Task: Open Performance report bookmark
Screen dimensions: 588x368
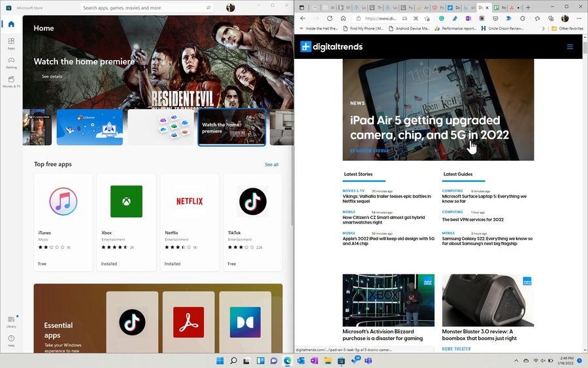Action: [455, 28]
